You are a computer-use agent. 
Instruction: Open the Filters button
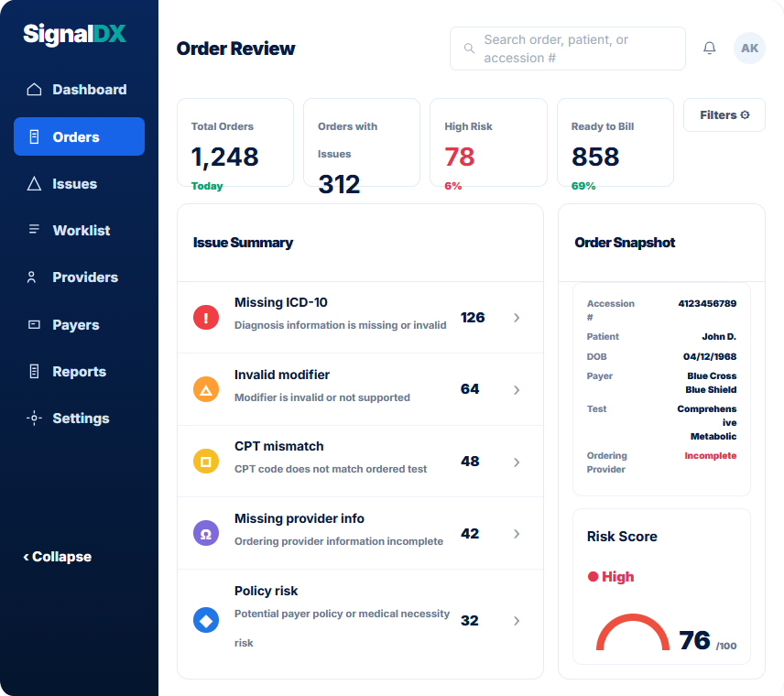point(724,115)
